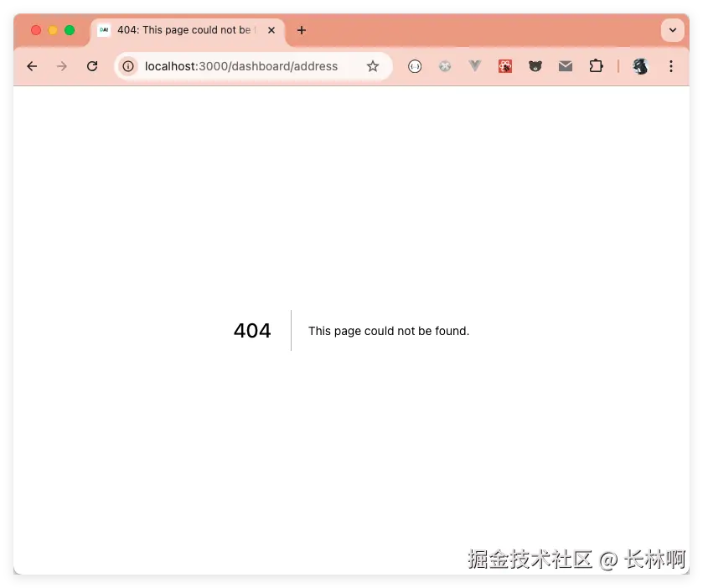This screenshot has height=588, width=703.
Task: Reload the current page
Action: click(92, 66)
